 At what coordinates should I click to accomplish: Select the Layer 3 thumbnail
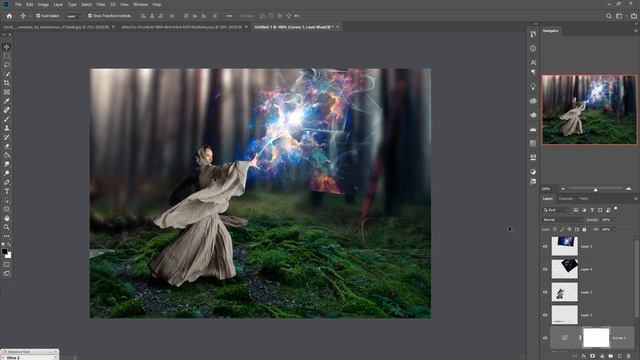click(564, 246)
